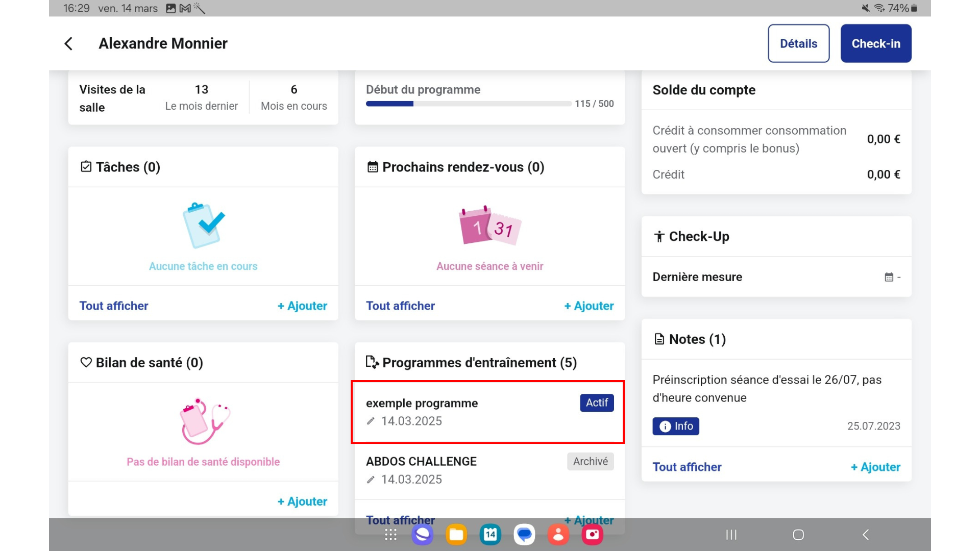This screenshot has width=980, height=551.
Task: Click the 115 / 500 progress value
Action: [594, 104]
